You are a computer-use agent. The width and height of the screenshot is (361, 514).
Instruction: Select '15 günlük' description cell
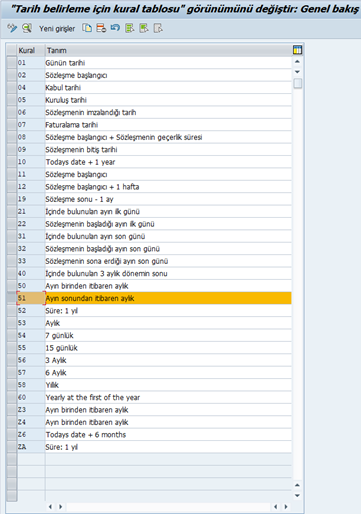pyautogui.click(x=168, y=348)
